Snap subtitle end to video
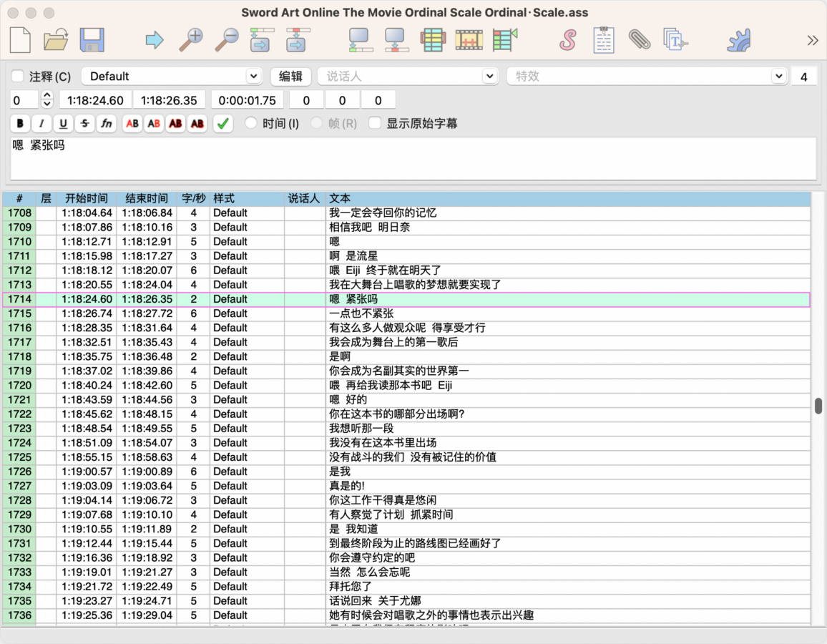 click(x=396, y=40)
